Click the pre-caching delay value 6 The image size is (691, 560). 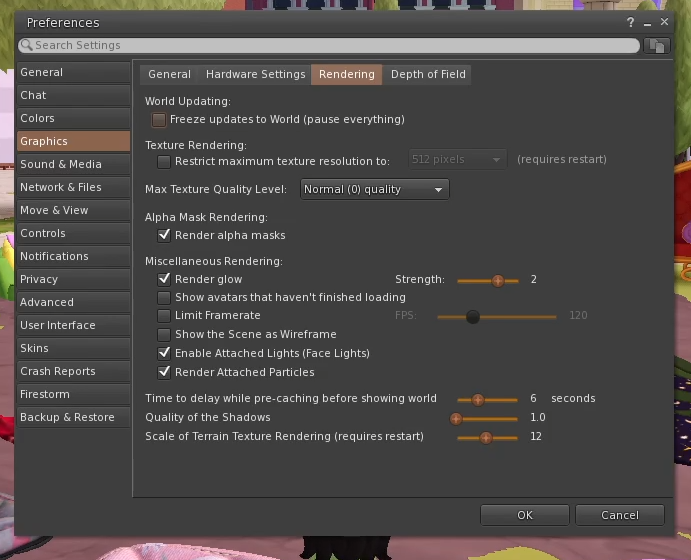tap(533, 398)
